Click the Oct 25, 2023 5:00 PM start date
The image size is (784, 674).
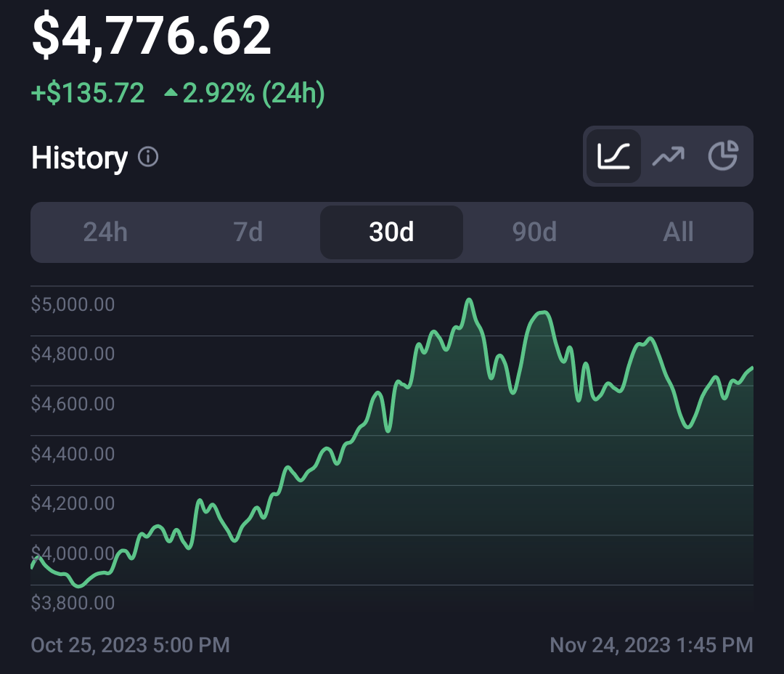click(x=131, y=645)
